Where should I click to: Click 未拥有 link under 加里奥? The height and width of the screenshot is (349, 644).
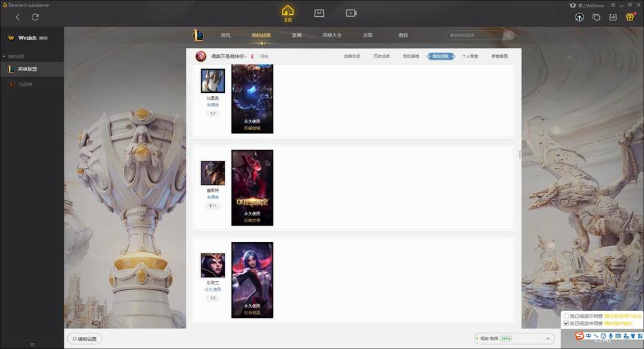[213, 105]
